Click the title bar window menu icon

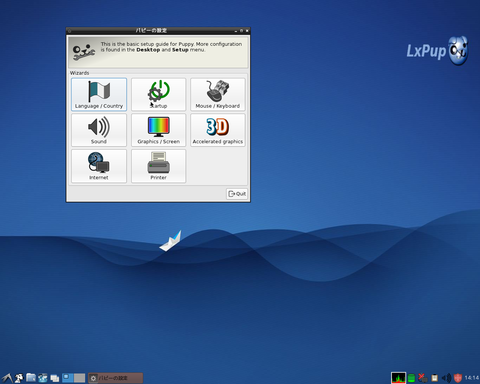(70, 31)
